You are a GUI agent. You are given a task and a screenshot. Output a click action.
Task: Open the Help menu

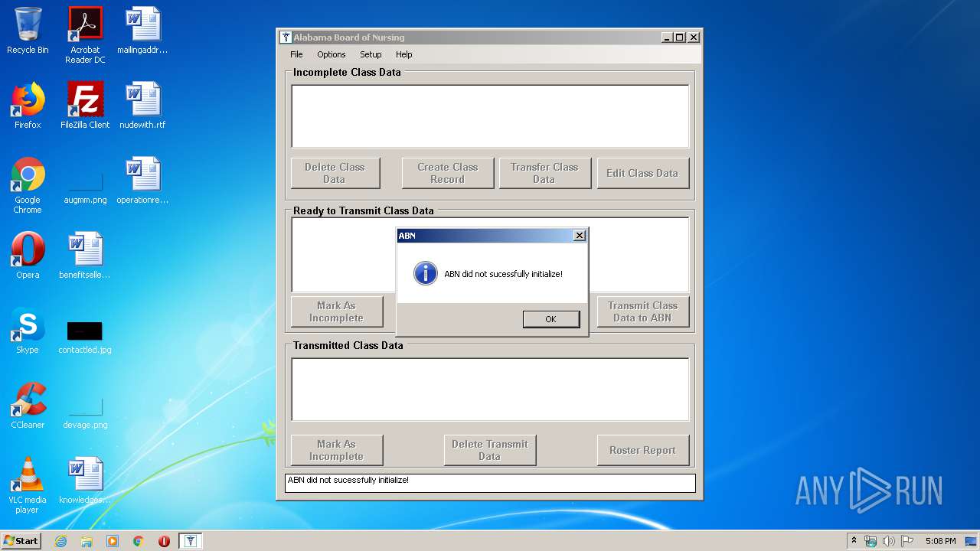(404, 54)
